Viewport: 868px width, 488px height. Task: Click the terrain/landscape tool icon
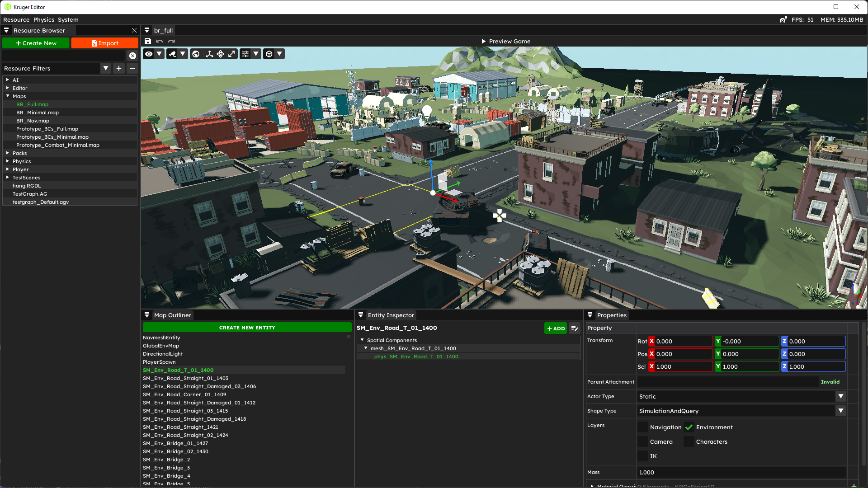click(x=196, y=54)
